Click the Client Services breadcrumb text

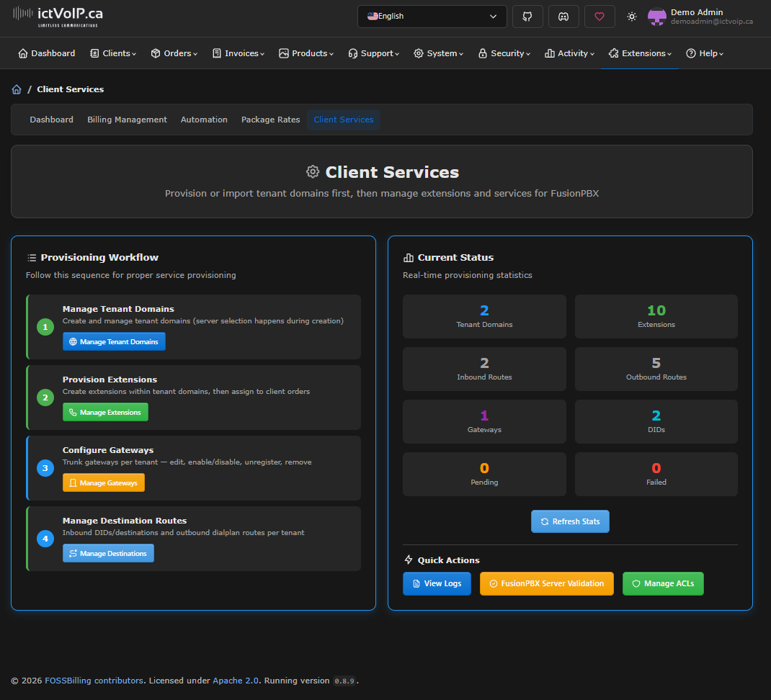tap(71, 89)
